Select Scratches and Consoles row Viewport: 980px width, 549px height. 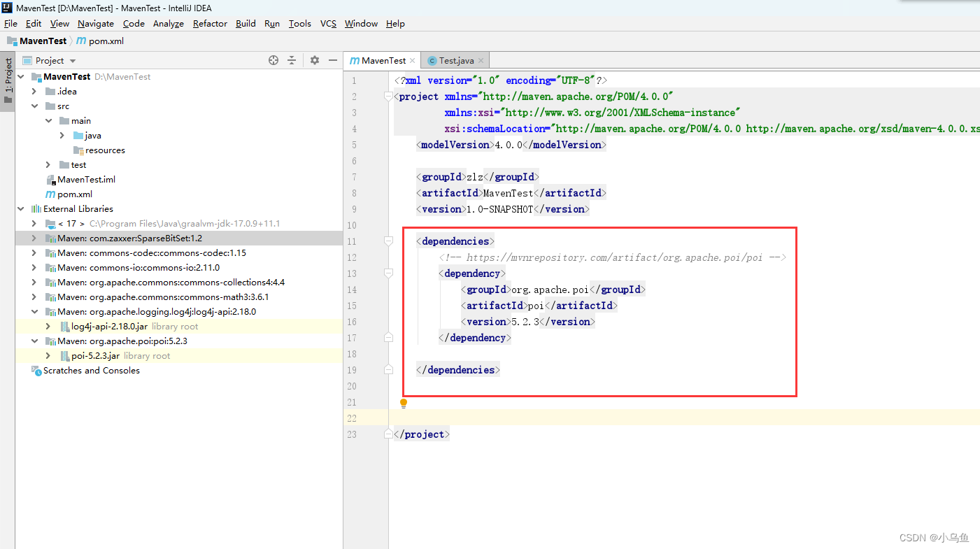click(x=179, y=371)
